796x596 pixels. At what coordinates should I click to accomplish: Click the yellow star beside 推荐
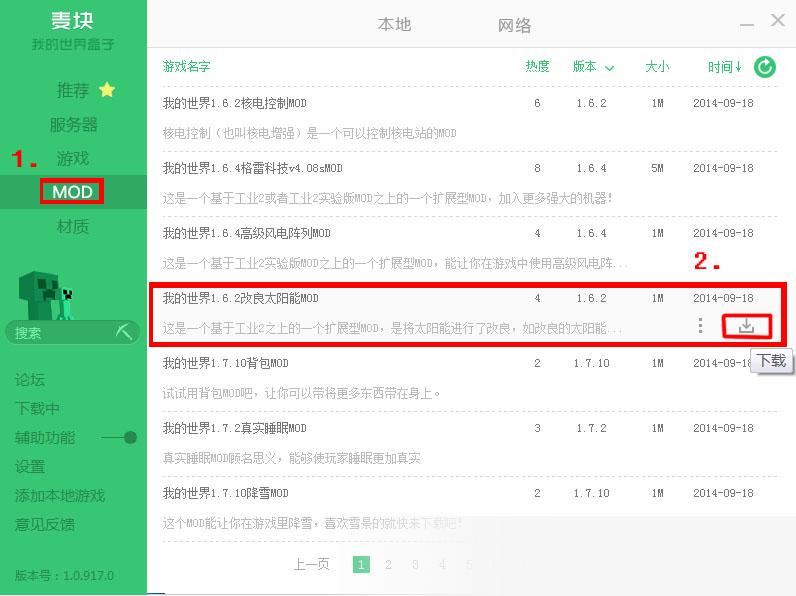107,89
